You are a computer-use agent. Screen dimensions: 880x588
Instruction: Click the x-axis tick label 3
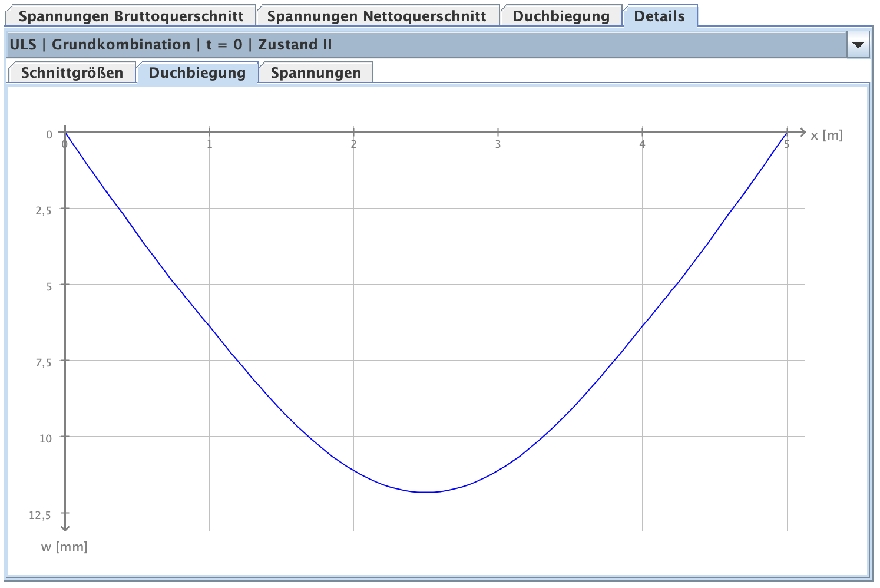pyautogui.click(x=498, y=144)
